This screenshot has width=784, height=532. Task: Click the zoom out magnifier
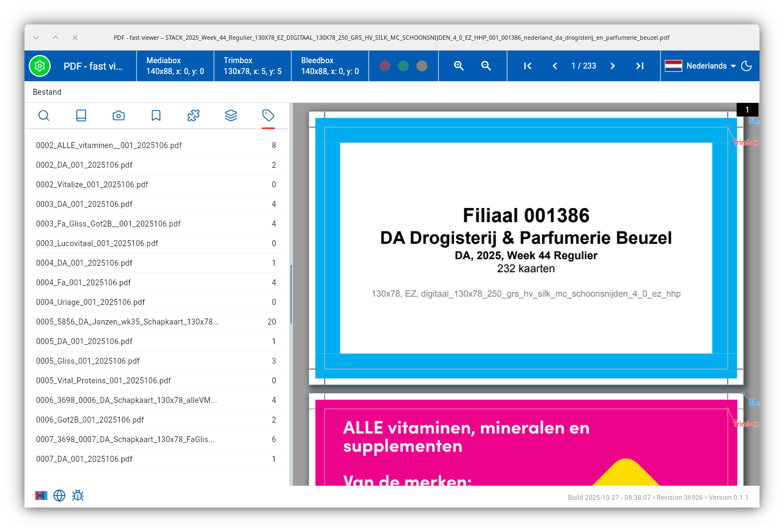[x=486, y=66]
